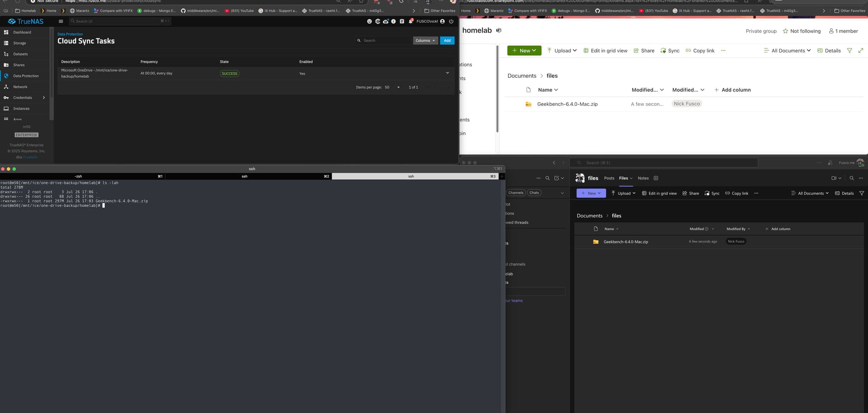
Task: Toggle the Channels filter pill in Teams
Action: [x=515, y=193]
